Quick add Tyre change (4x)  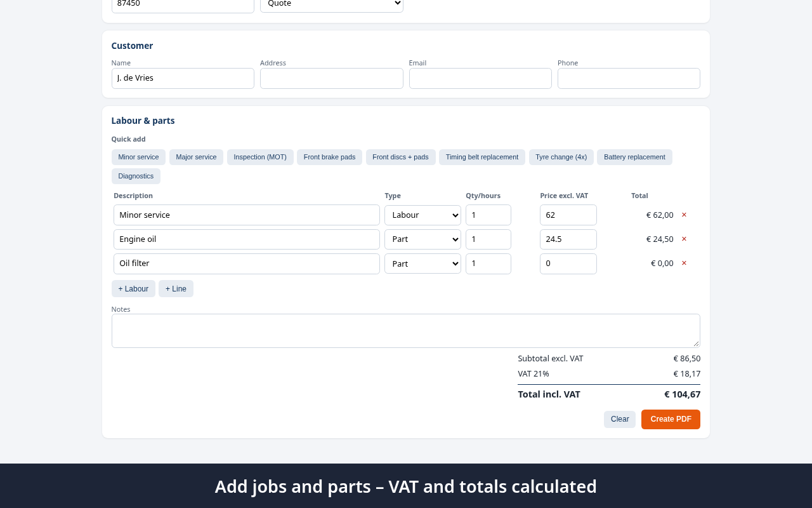point(561,157)
